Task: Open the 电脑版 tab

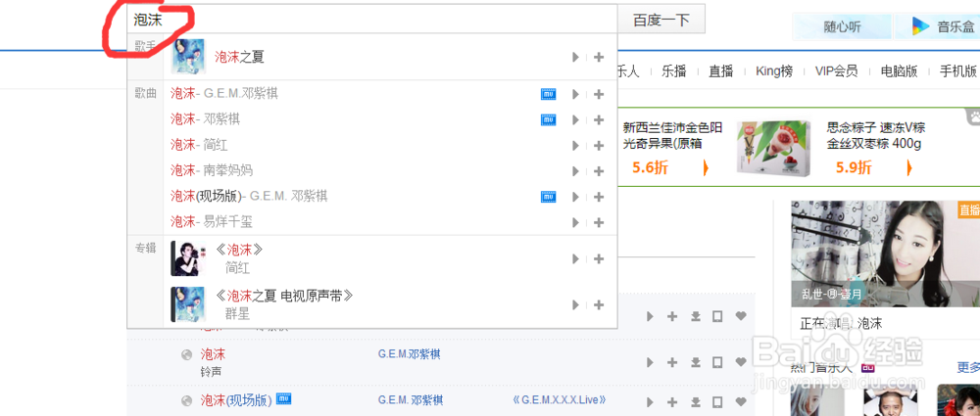Action: [899, 71]
